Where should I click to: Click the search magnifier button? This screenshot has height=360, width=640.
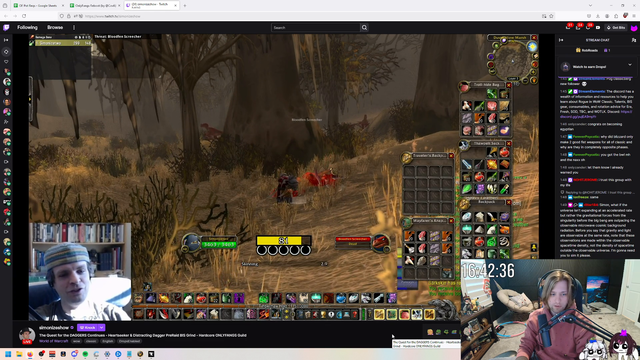point(364,27)
